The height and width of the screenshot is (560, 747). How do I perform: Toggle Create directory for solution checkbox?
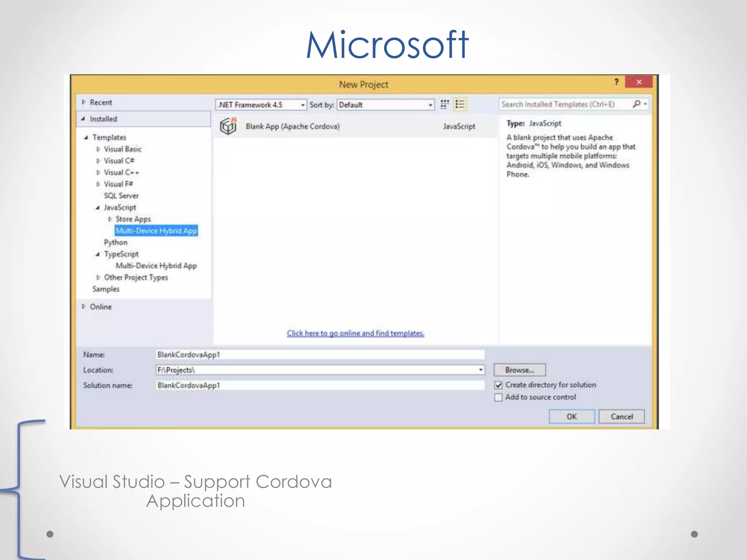click(499, 385)
